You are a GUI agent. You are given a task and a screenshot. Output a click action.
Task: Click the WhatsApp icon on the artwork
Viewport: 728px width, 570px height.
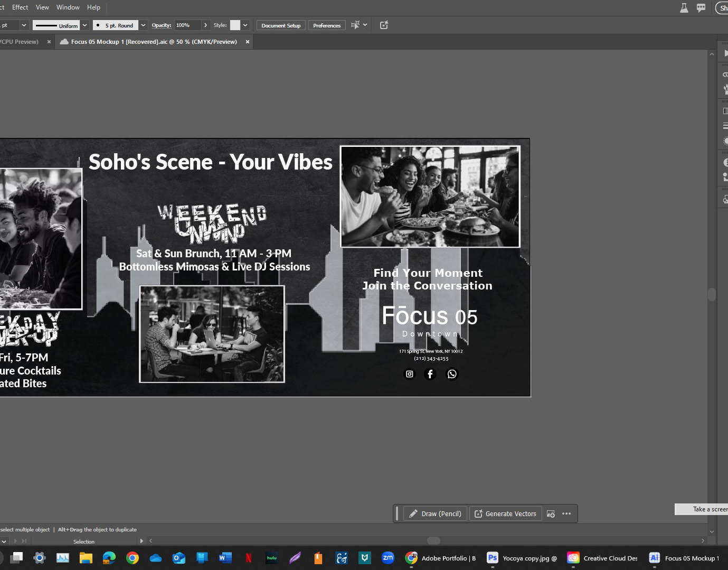tap(452, 374)
